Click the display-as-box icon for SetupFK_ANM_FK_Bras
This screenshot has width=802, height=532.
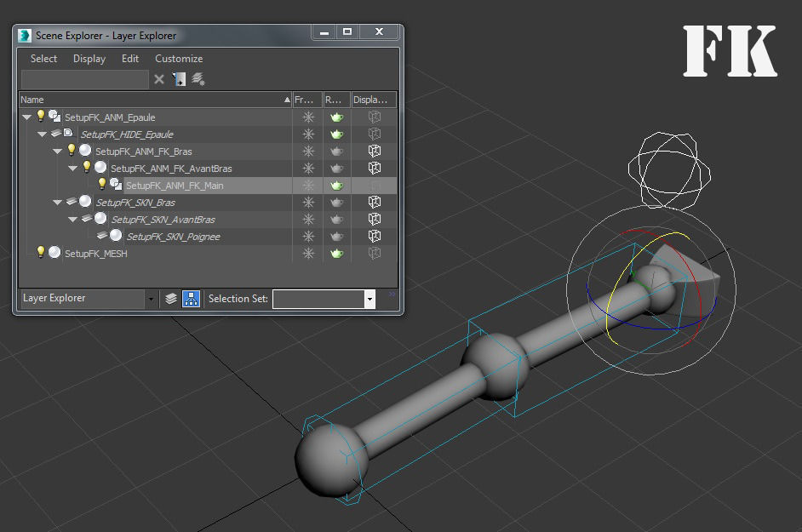(x=375, y=151)
